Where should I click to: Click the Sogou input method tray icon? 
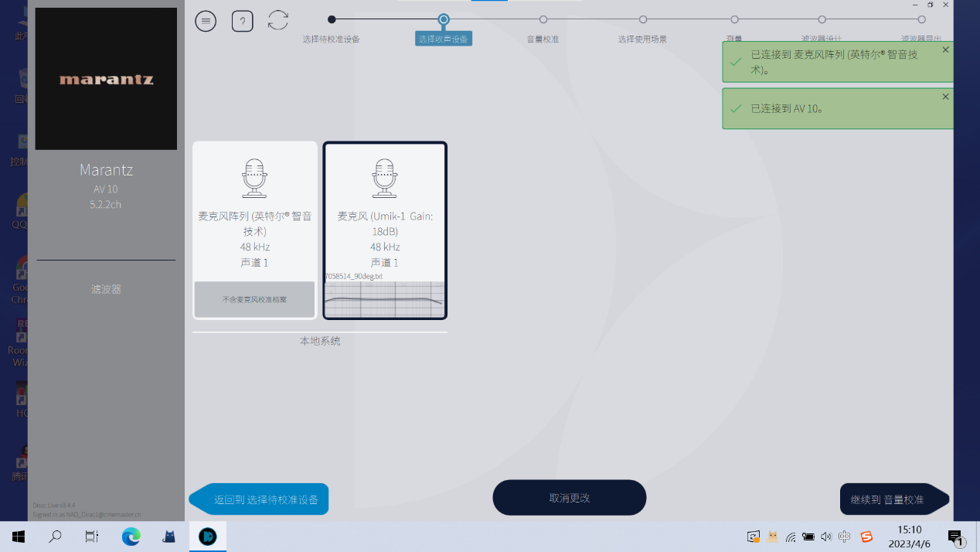(866, 537)
